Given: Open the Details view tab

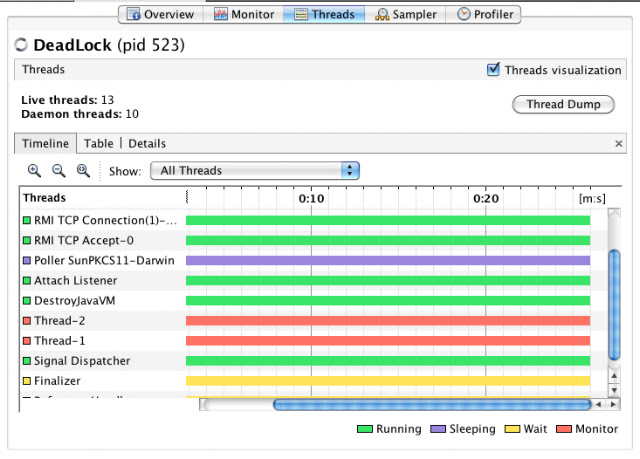Looking at the screenshot, I should tap(147, 144).
